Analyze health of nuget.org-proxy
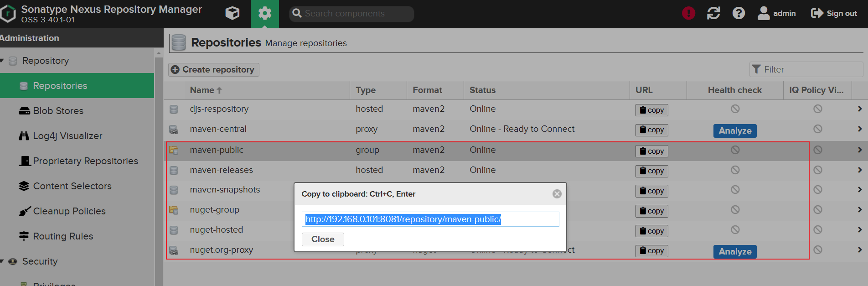868x286 pixels. point(735,252)
